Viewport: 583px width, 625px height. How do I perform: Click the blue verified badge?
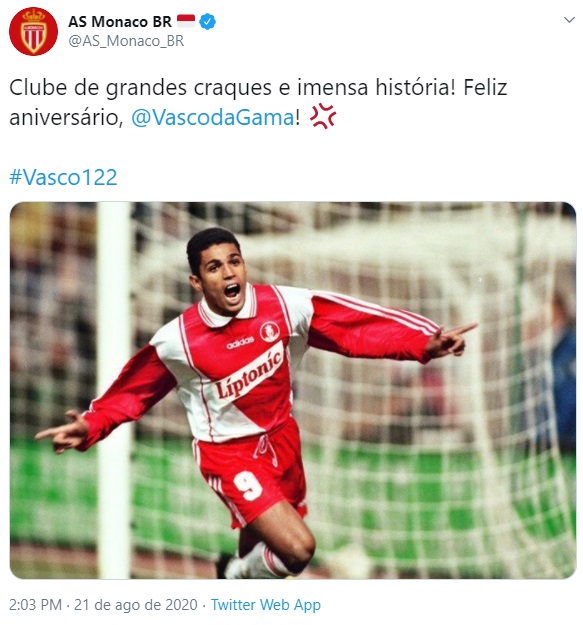(207, 22)
